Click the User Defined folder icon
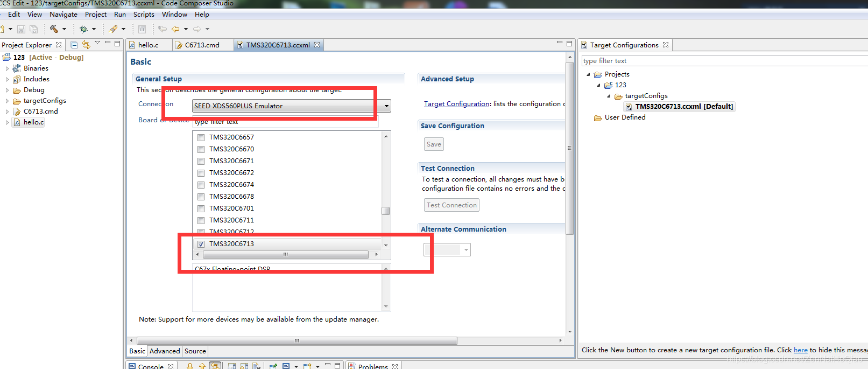 point(598,117)
